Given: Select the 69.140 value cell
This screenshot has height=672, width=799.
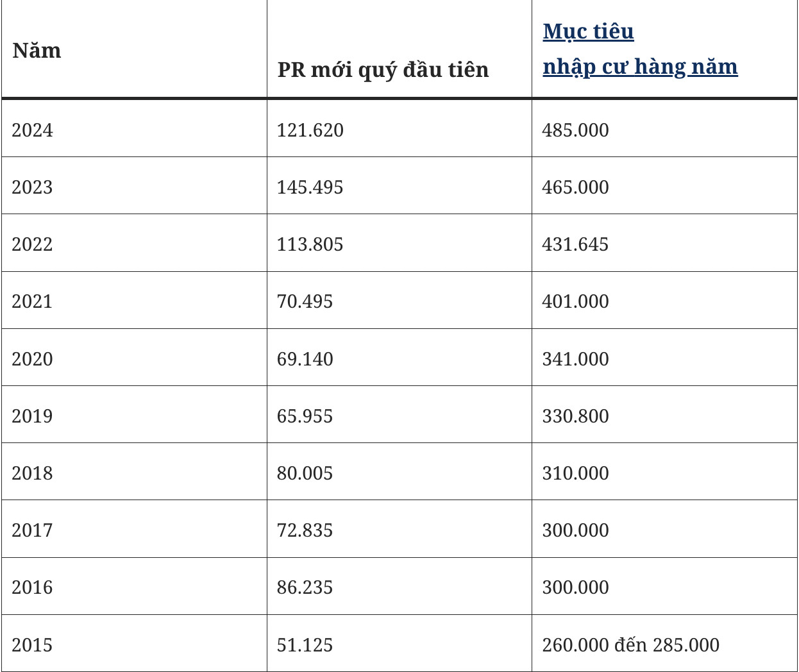Looking at the screenshot, I should click(x=399, y=357).
